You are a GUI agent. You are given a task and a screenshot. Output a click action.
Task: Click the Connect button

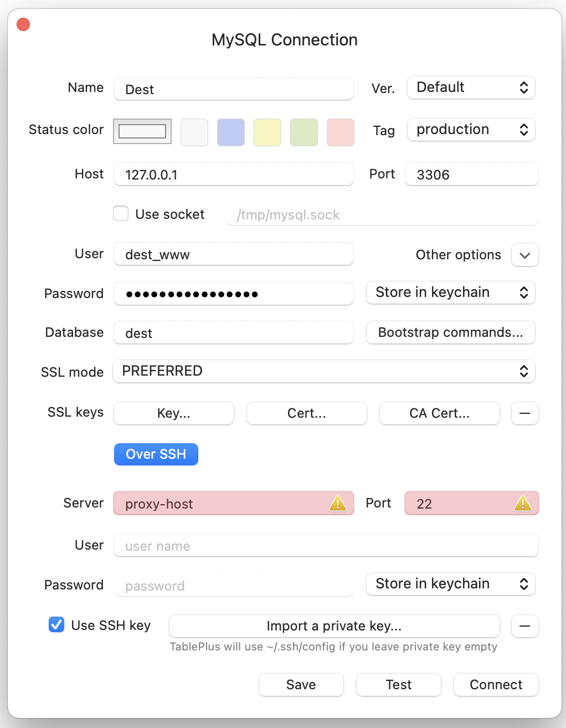[495, 685]
